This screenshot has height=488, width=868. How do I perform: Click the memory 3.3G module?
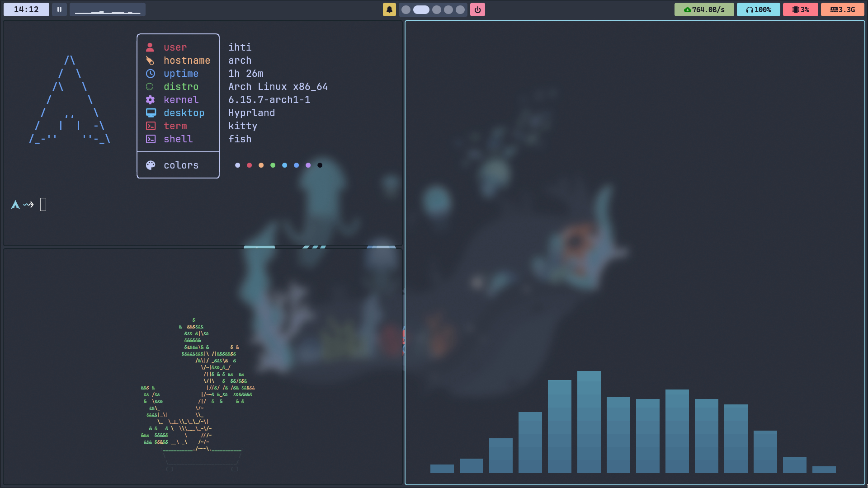842,9
